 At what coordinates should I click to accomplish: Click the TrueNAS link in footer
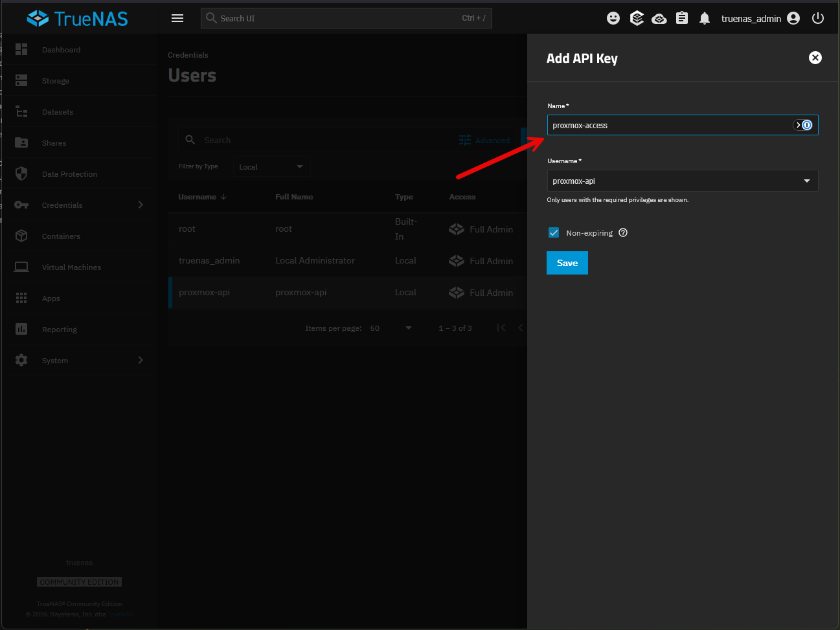pyautogui.click(x=120, y=614)
